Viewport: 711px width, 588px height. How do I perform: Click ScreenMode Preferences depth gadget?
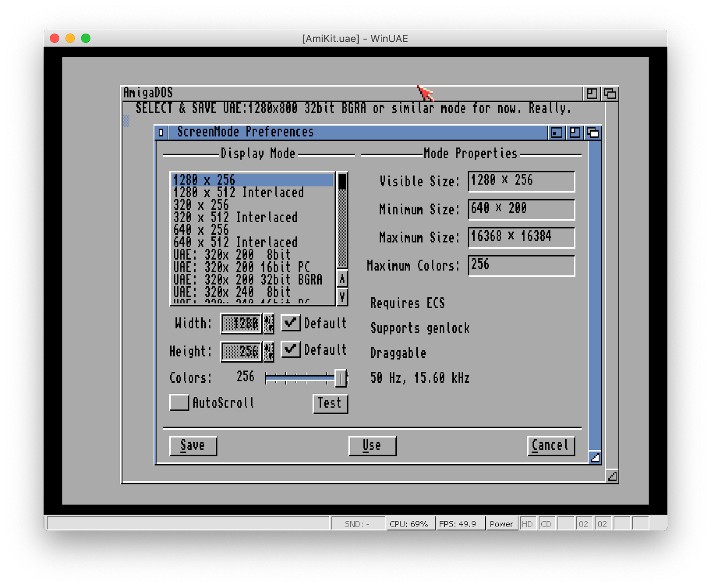tap(593, 132)
